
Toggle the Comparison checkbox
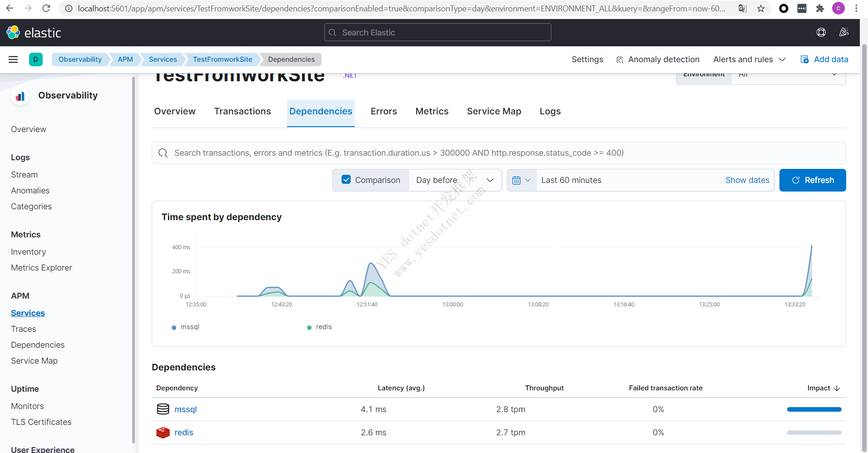346,180
